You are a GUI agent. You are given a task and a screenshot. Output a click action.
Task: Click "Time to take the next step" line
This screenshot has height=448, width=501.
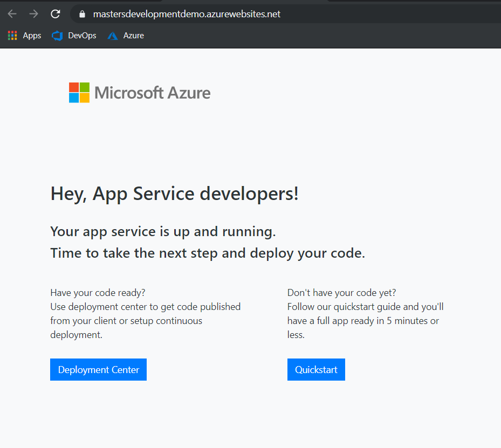click(208, 253)
